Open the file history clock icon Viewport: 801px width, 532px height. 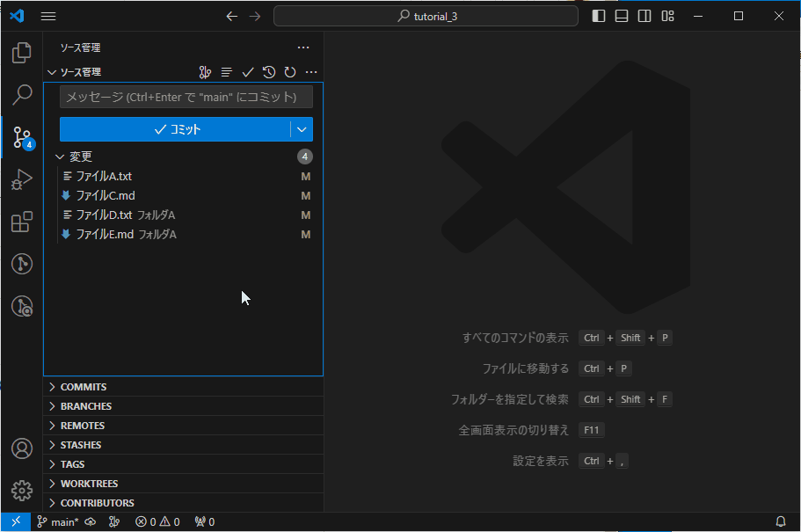click(269, 72)
